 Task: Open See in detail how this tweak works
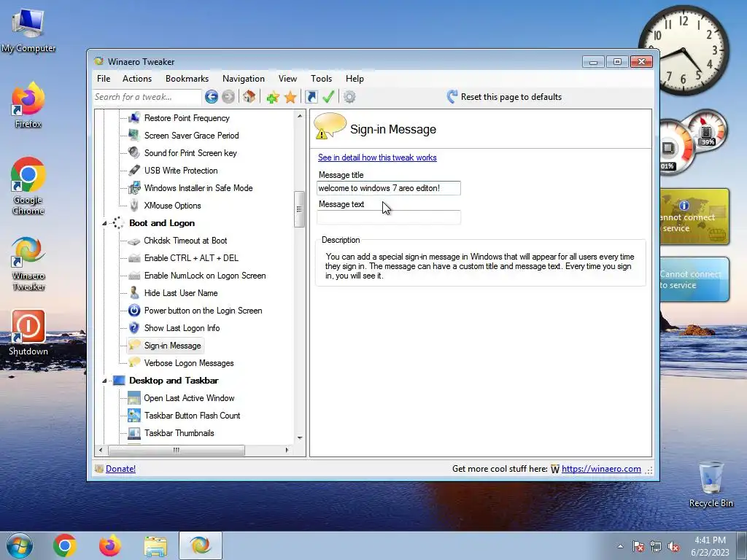377,157
